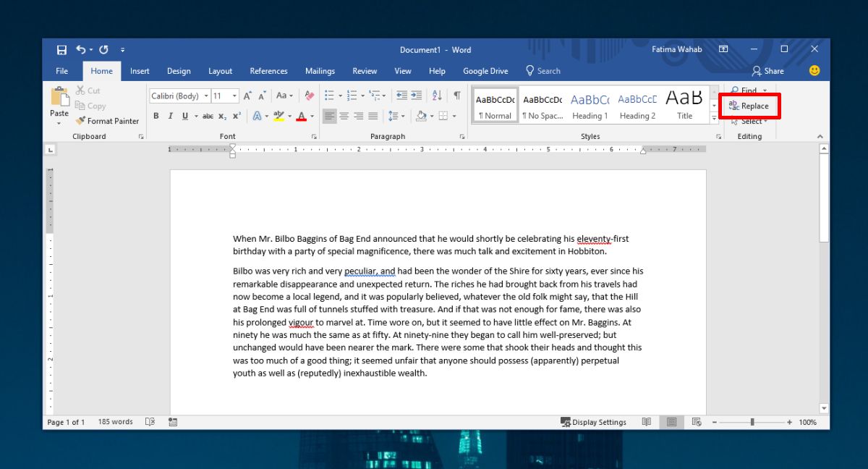The width and height of the screenshot is (868, 469).
Task: Switch to the References ribbon tab
Action: [x=268, y=70]
